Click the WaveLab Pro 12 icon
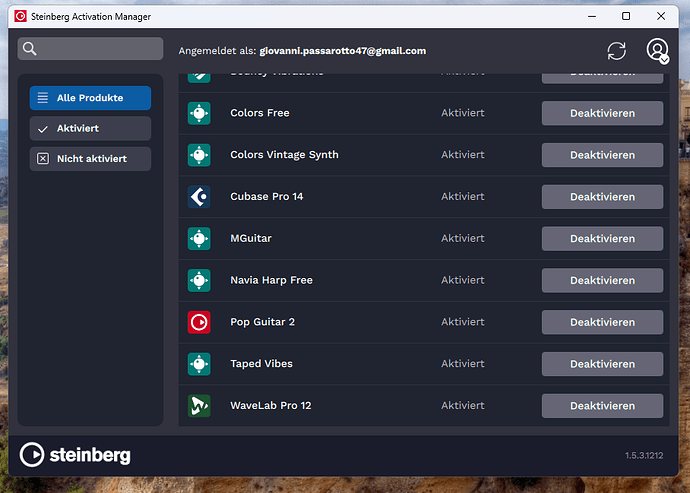This screenshot has width=690, height=493. 199,406
